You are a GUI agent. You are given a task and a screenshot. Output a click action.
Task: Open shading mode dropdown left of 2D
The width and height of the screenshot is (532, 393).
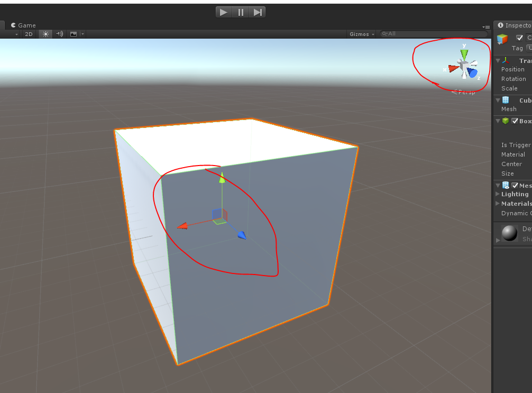point(16,34)
